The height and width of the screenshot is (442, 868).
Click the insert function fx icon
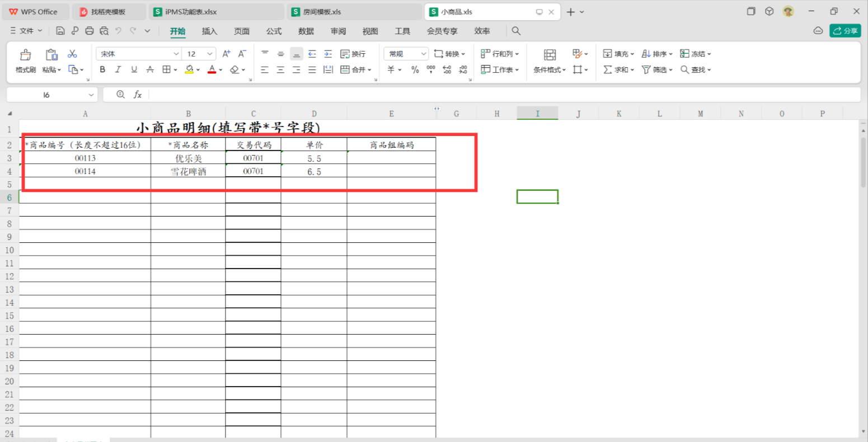(x=138, y=95)
